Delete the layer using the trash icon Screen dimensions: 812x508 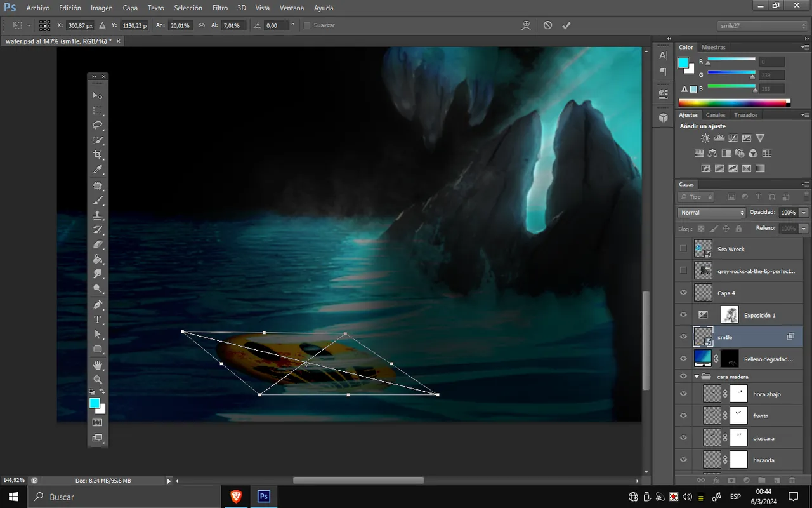coord(791,480)
